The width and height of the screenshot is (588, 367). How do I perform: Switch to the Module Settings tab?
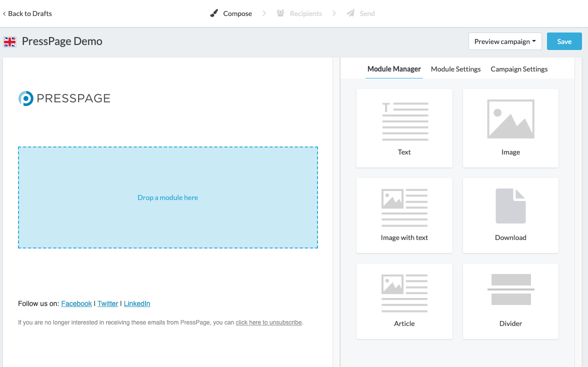pos(455,69)
